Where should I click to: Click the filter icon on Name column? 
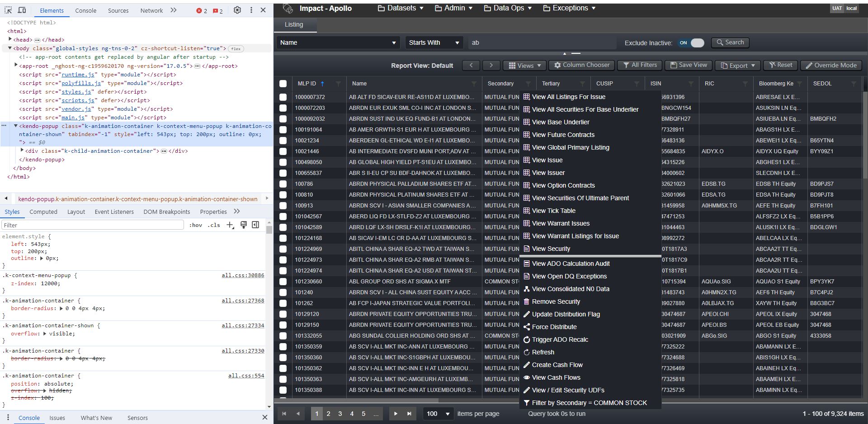pos(474,84)
